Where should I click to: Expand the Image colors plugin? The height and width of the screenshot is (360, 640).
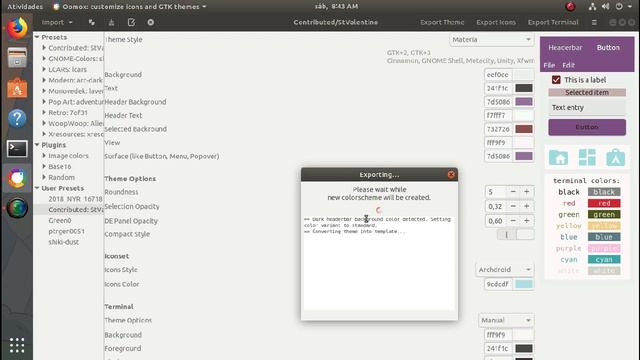(44, 156)
